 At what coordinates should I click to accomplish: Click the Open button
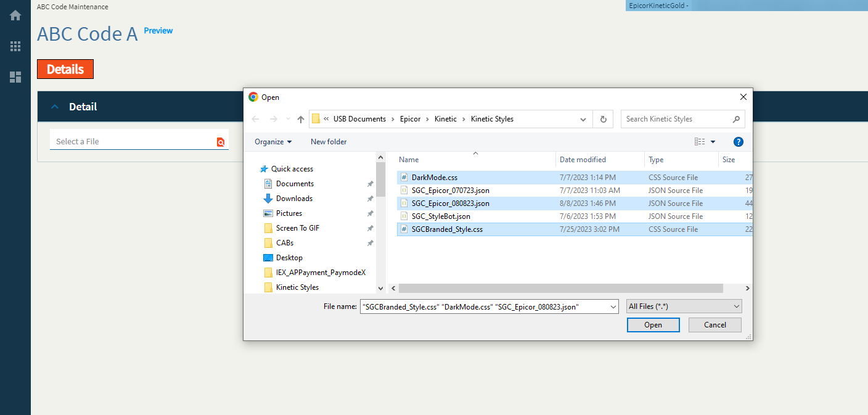(x=653, y=325)
